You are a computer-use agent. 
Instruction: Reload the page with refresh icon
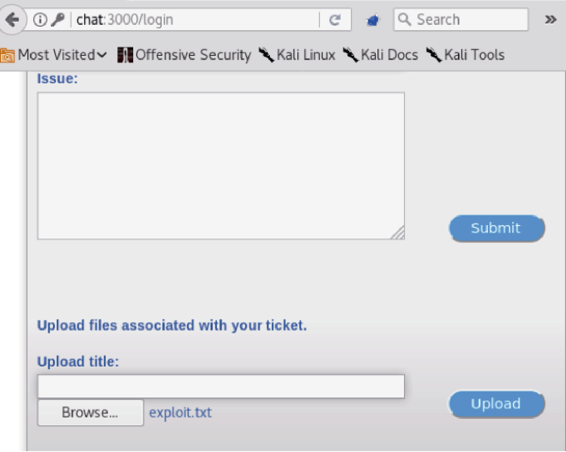click(x=335, y=20)
